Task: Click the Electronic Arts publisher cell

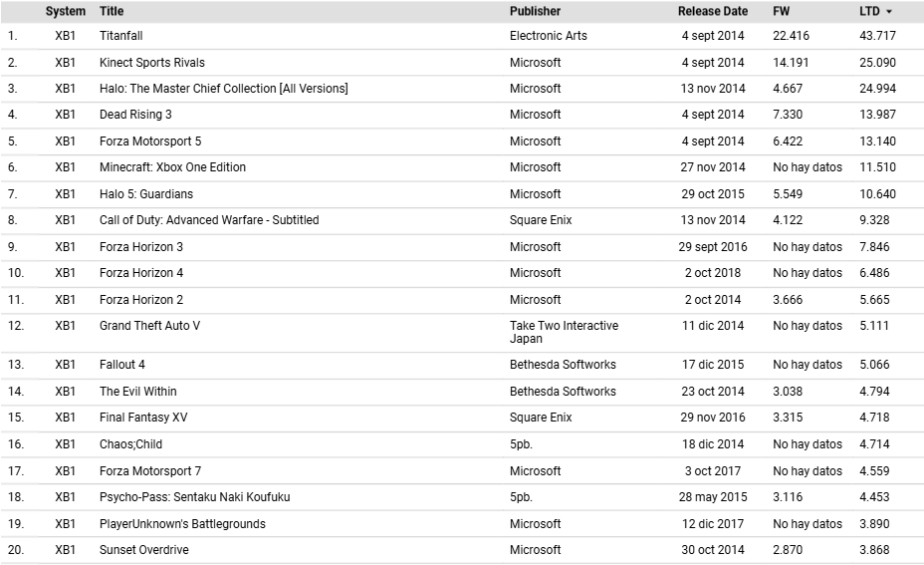Action: tap(549, 36)
